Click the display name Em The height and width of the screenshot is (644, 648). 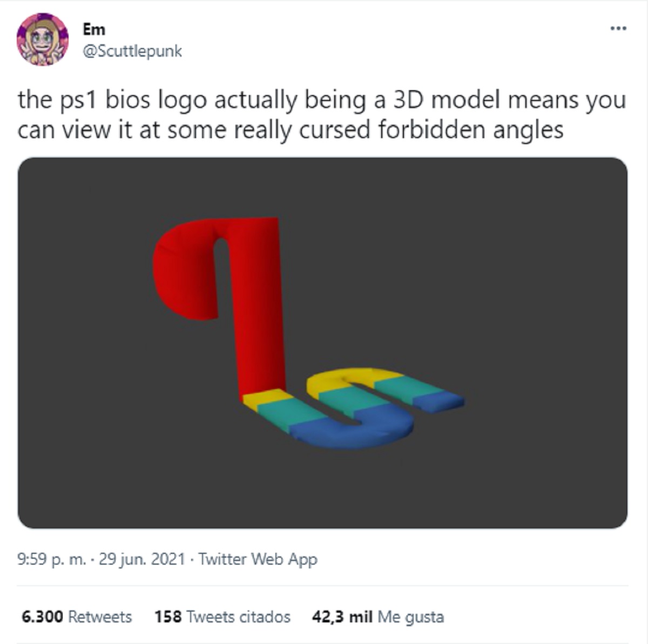click(94, 29)
